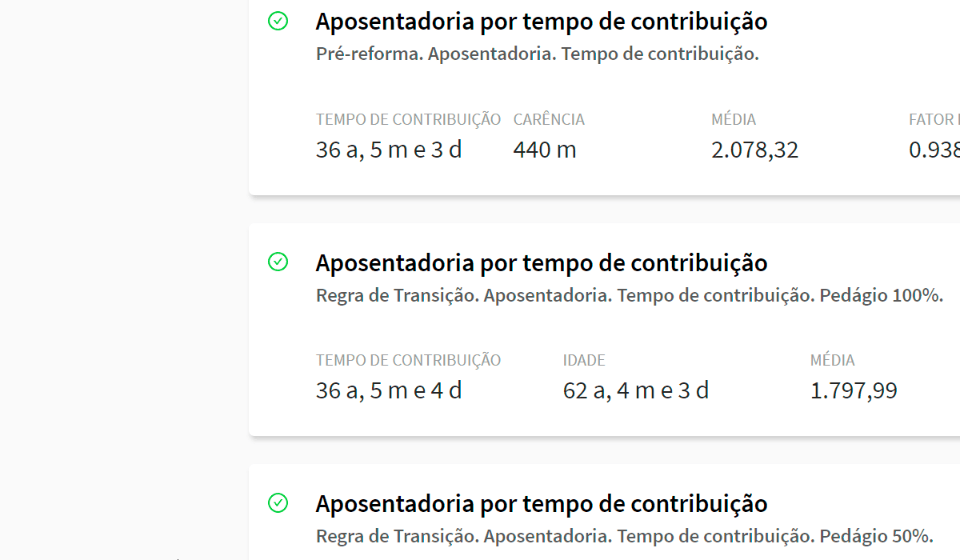The height and width of the screenshot is (560, 960).
Task: Click the green check icon on Pré-reforma card
Action: coord(278,21)
